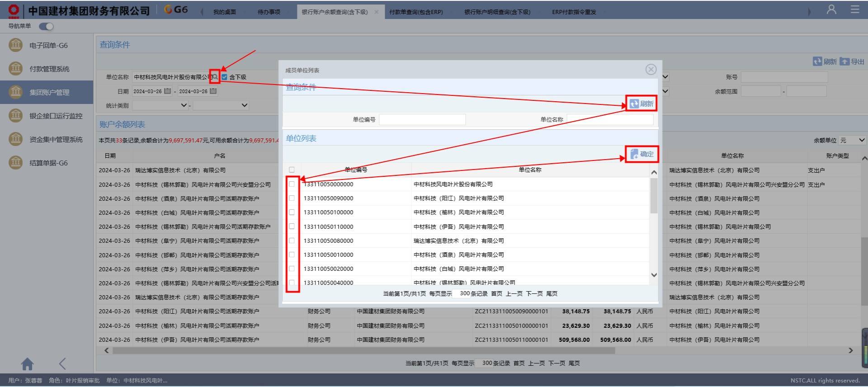This screenshot has height=387, width=868.
Task: Click the 单位编号 input field
Action: (x=422, y=119)
